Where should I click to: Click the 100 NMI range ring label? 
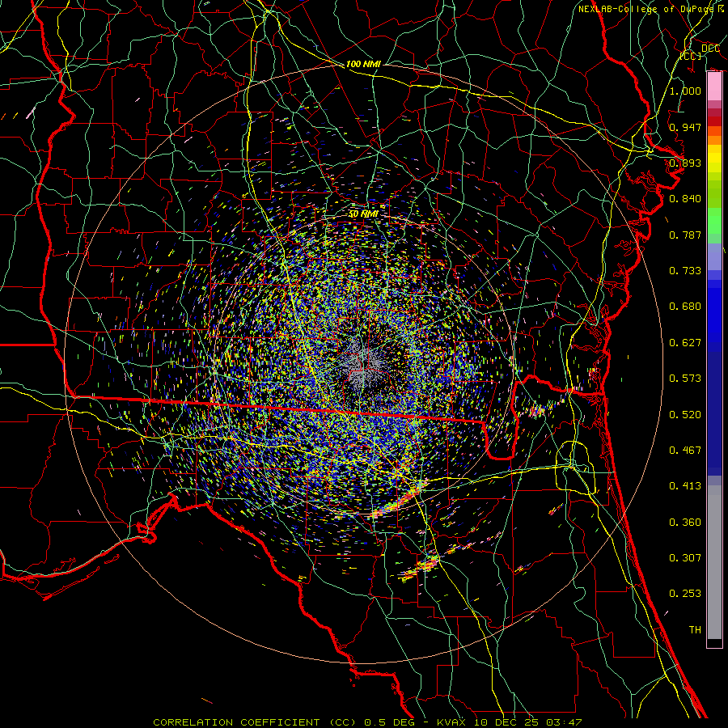tap(363, 64)
